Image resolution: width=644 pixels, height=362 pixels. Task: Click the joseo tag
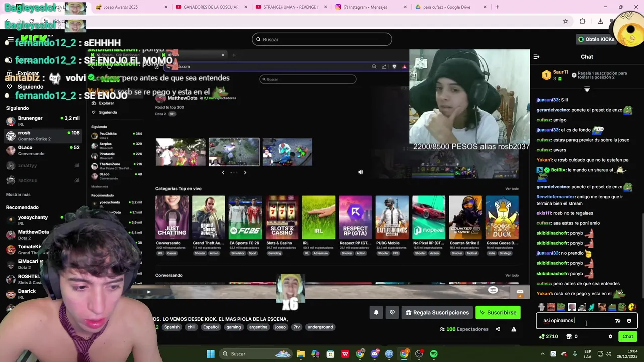[x=280, y=327]
